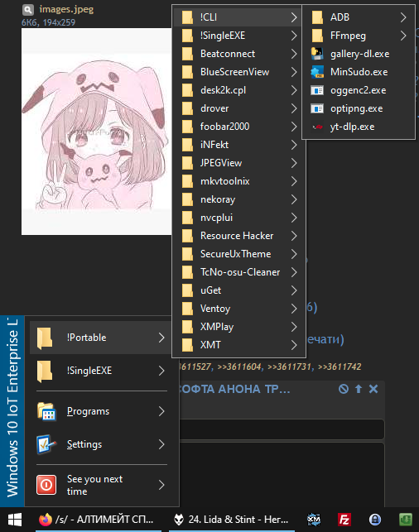Open the desk2k.cpl menu entry
Viewport: 419px width, 532px height.
(239, 90)
